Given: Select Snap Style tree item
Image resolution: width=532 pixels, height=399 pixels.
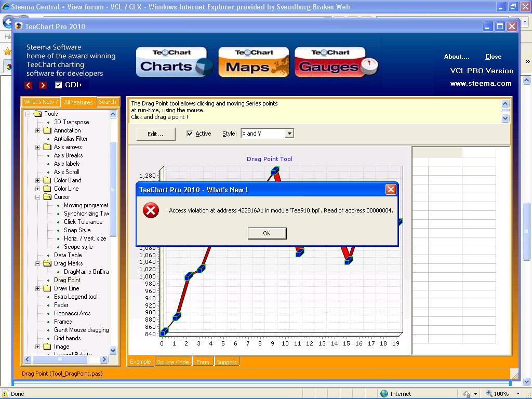Looking at the screenshot, I should click(77, 230).
